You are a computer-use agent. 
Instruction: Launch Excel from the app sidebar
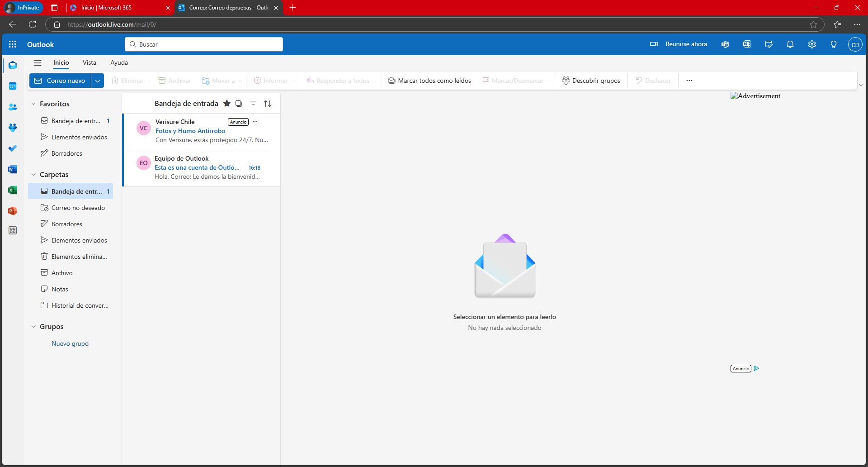(13, 190)
